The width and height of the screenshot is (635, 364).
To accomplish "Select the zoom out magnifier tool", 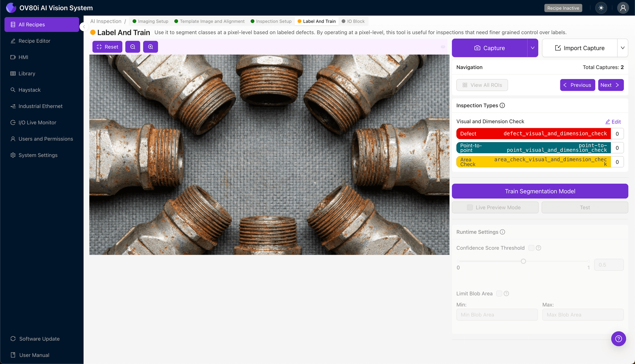I will pyautogui.click(x=133, y=47).
